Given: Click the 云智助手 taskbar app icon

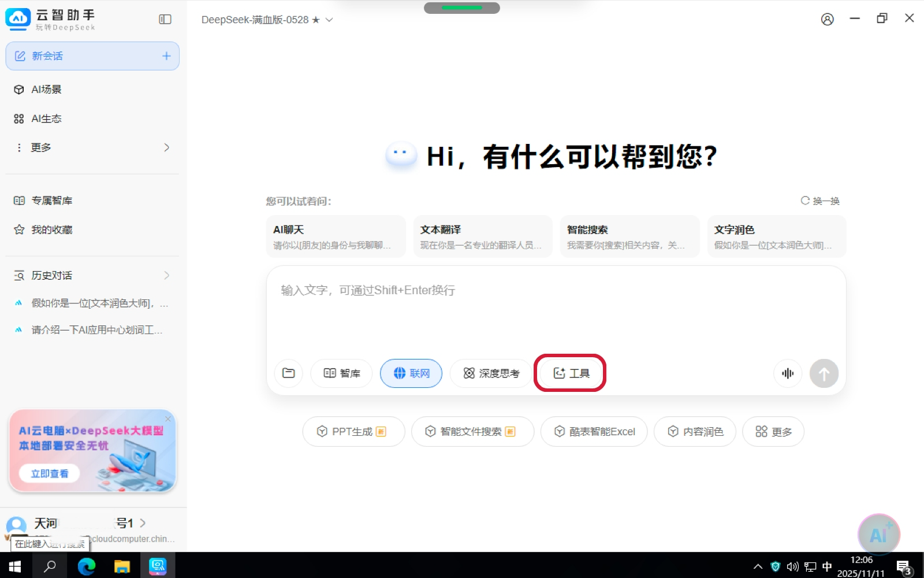Looking at the screenshot, I should tap(158, 566).
